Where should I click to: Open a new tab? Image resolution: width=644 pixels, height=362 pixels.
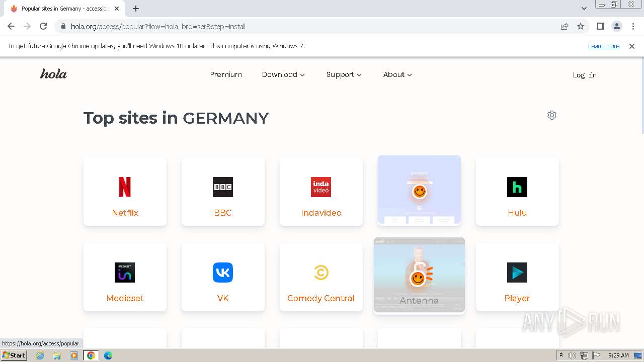click(x=136, y=9)
